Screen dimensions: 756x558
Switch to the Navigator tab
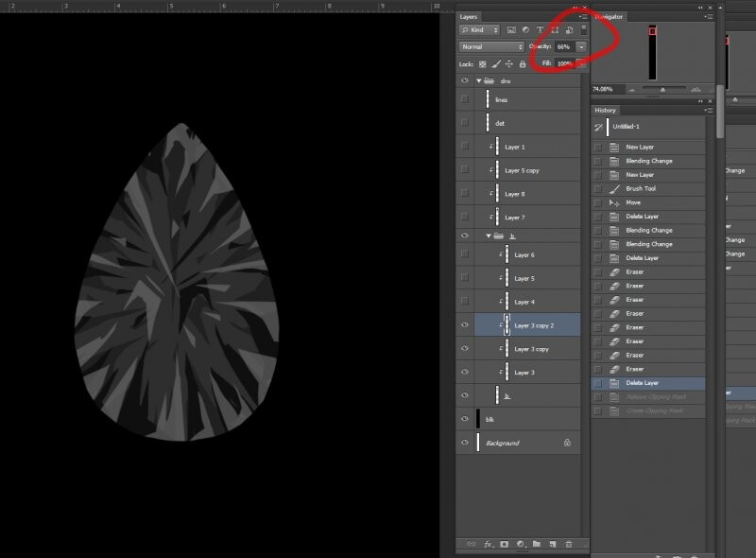[x=610, y=17]
